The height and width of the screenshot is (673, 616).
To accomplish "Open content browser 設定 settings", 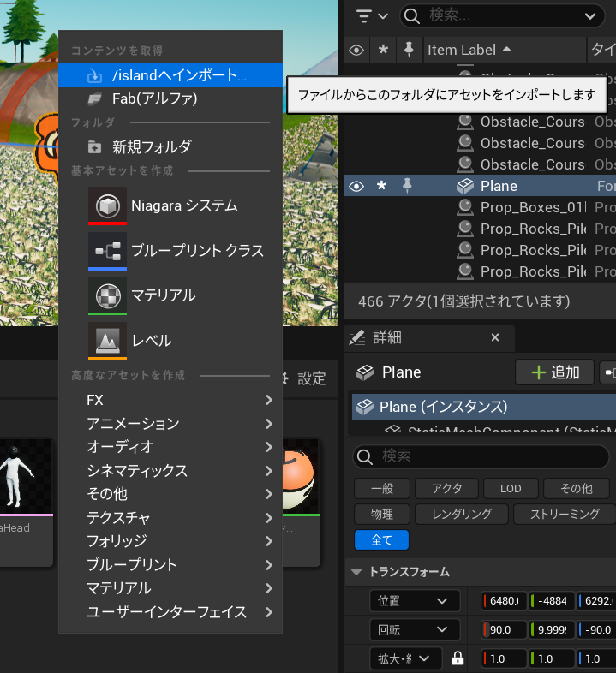I will (312, 378).
